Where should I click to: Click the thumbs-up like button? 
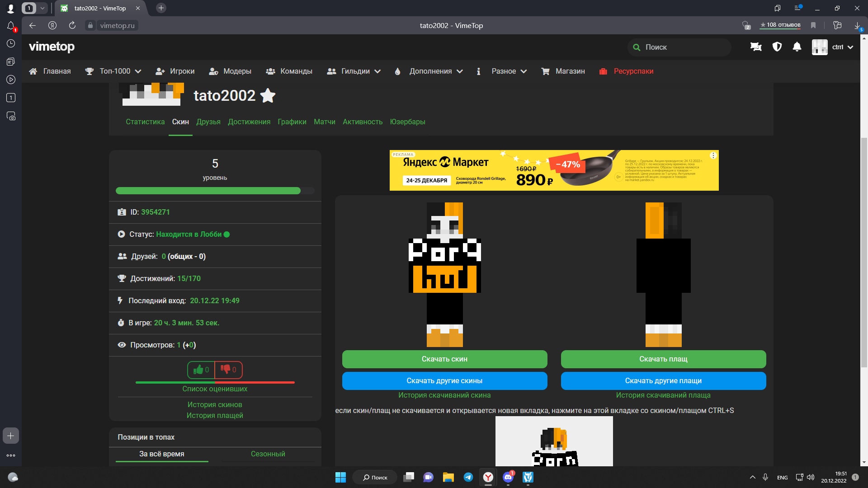[x=201, y=370]
